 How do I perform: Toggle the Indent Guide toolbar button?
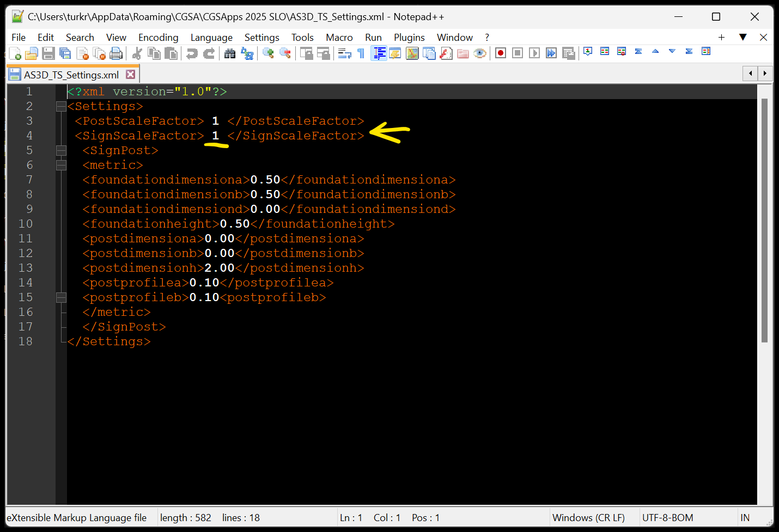379,53
